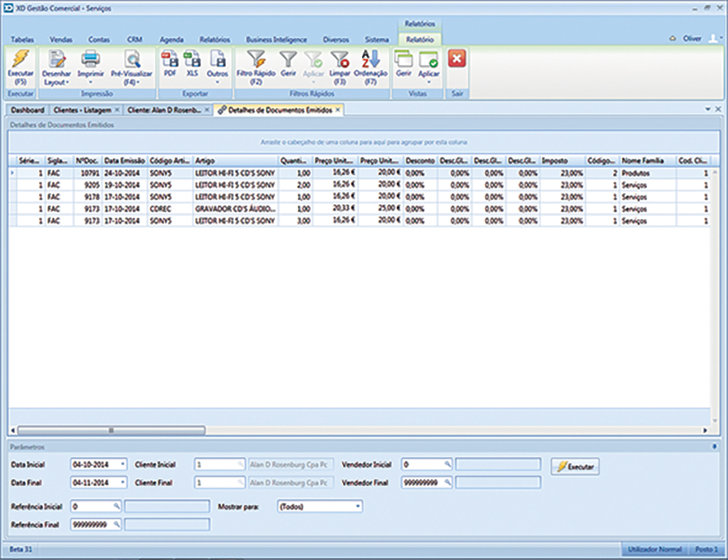Image resolution: width=728 pixels, height=560 pixels.
Task: Click the horizontal scrollbar thumb
Action: (111, 430)
